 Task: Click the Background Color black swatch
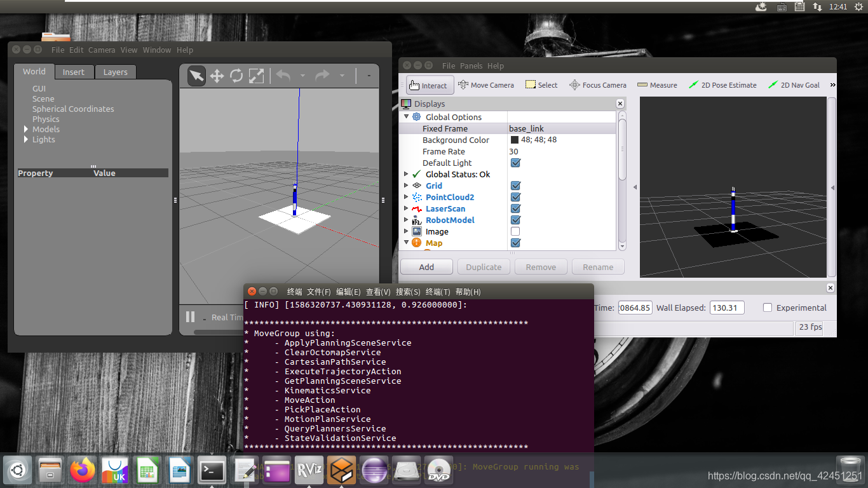tap(515, 140)
